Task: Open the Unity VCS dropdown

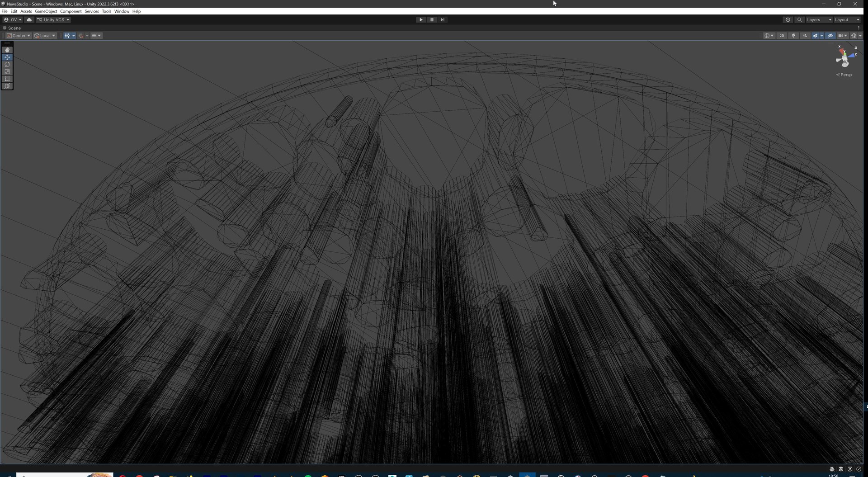Action: pyautogui.click(x=53, y=20)
